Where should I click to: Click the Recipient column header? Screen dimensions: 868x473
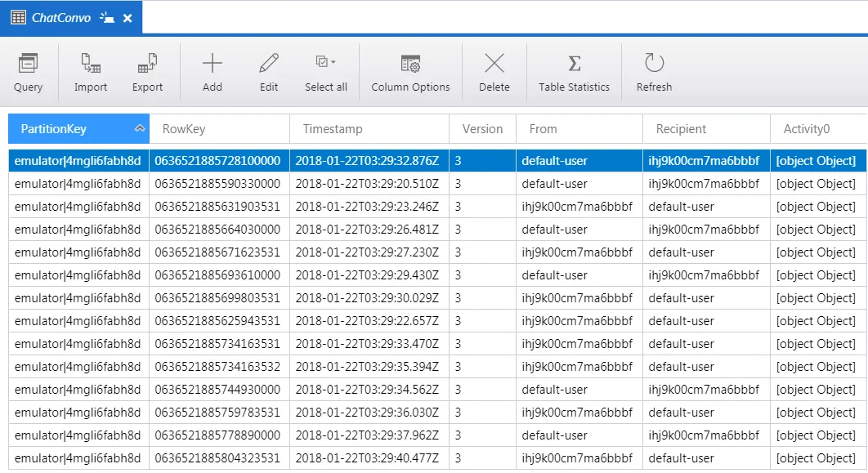706,129
